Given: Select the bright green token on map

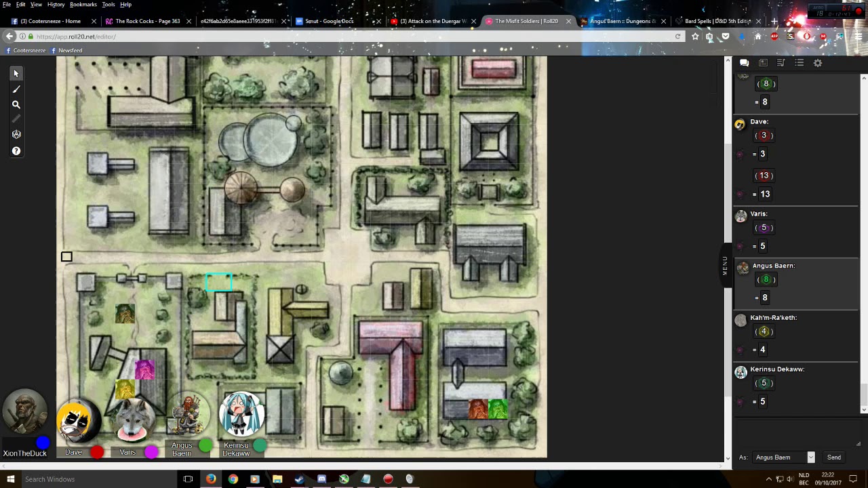Looking at the screenshot, I should click(x=498, y=409).
